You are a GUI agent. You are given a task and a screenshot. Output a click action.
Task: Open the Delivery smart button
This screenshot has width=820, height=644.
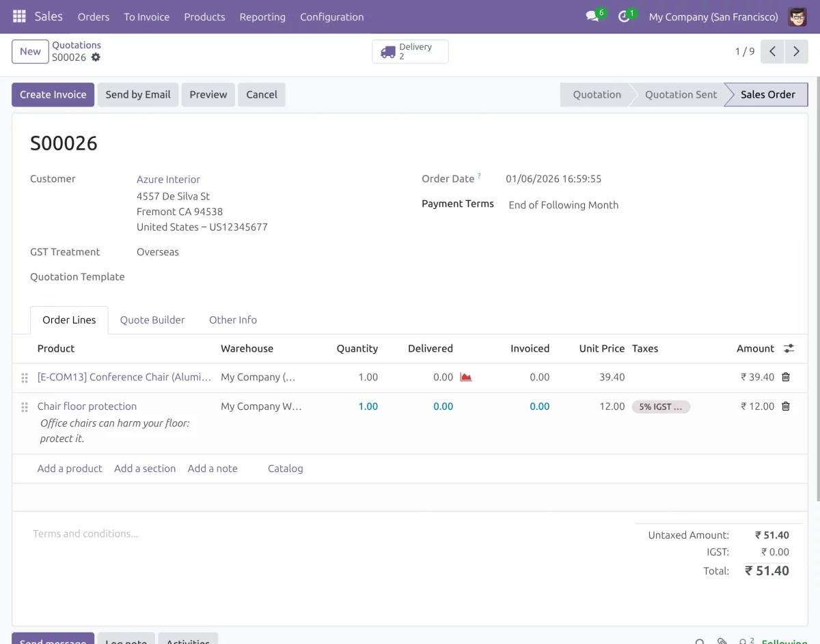click(x=409, y=51)
